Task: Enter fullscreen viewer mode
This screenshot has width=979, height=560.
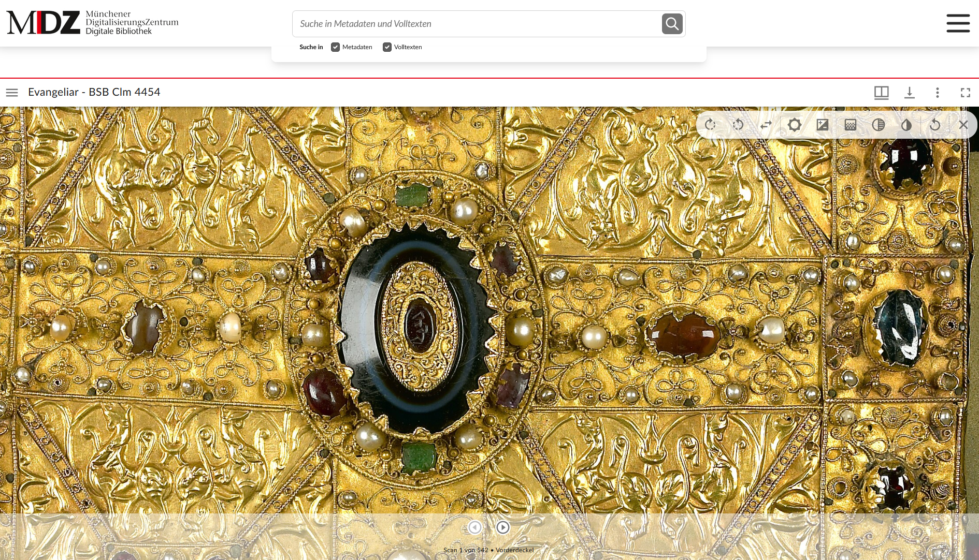Action: click(x=965, y=93)
